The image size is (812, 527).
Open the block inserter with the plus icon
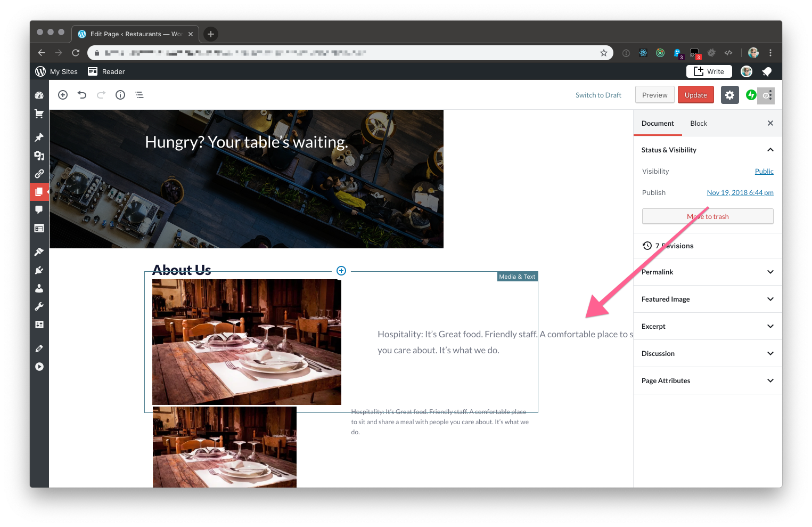62,94
